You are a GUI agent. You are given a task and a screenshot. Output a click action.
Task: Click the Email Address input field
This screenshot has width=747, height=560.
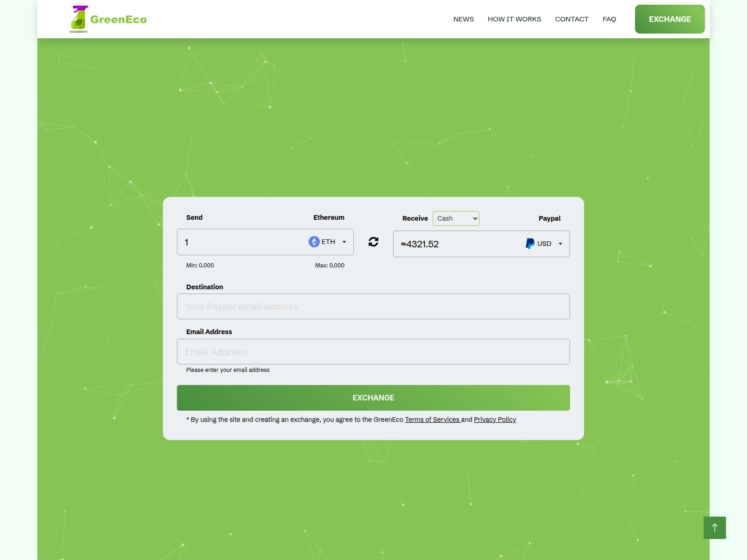373,352
